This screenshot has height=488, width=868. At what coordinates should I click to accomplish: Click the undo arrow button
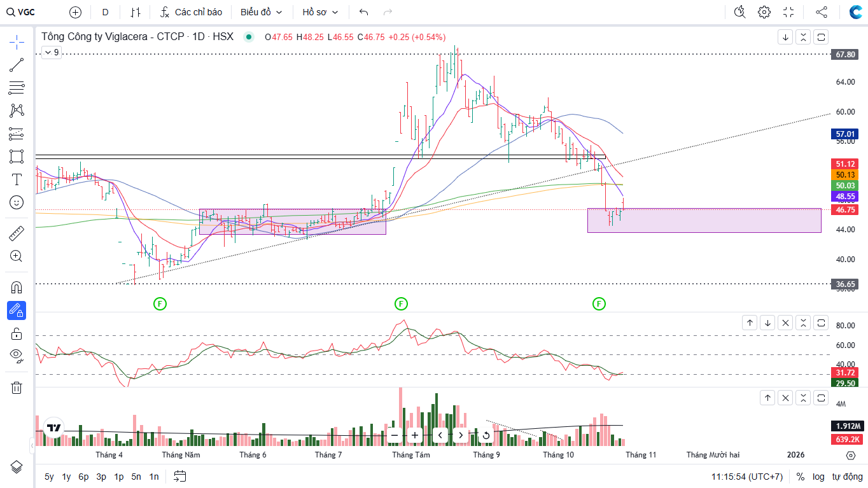[x=364, y=12]
